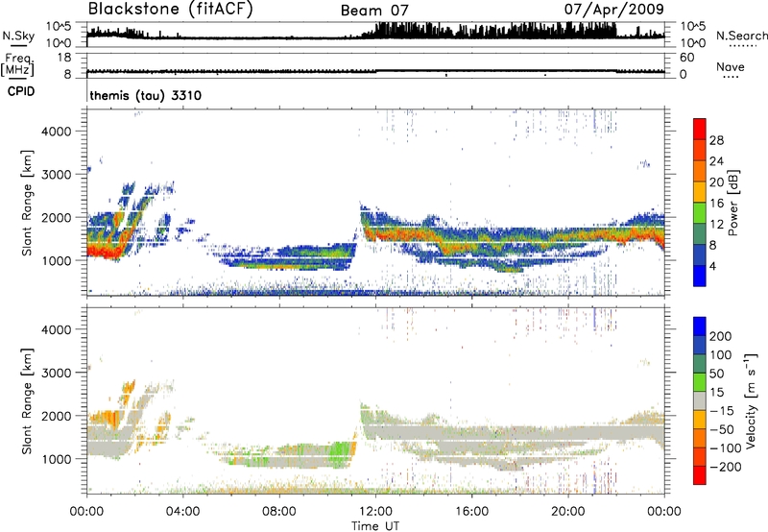Click the 'N.Search' legend label
This screenshot has width=768, height=532.
point(741,36)
